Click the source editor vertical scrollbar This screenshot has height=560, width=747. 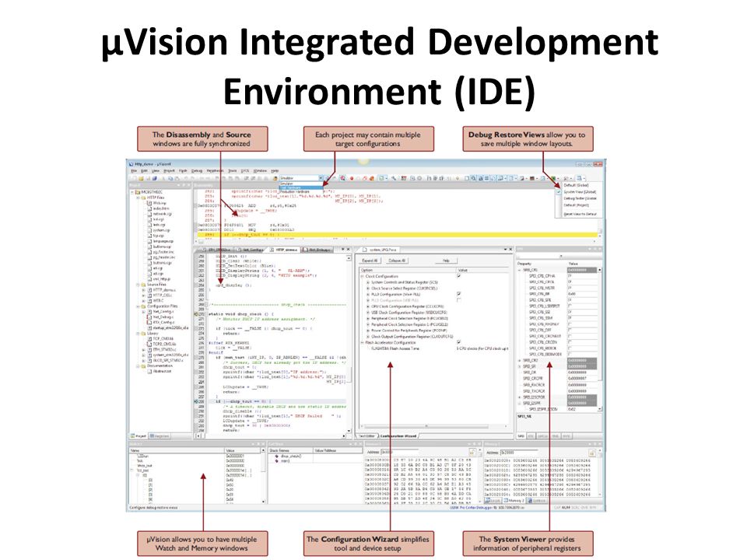point(349,343)
